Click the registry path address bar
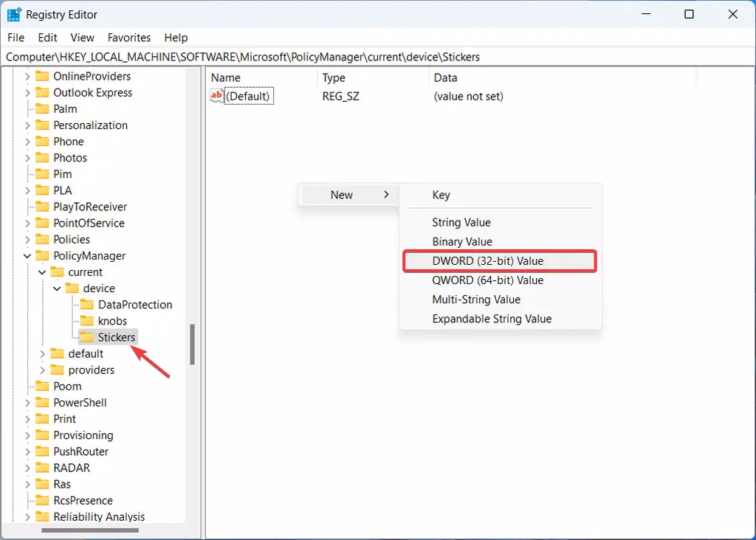The height and width of the screenshot is (540, 756). 378,57
